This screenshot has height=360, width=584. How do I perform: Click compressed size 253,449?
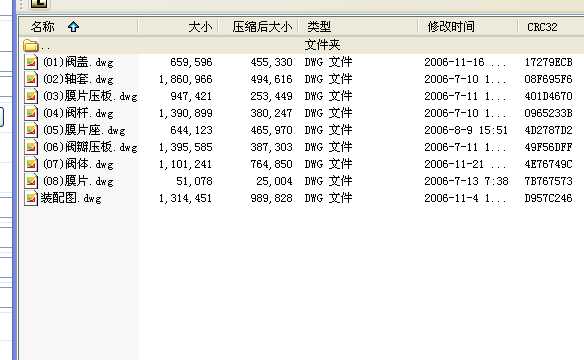pos(271,96)
